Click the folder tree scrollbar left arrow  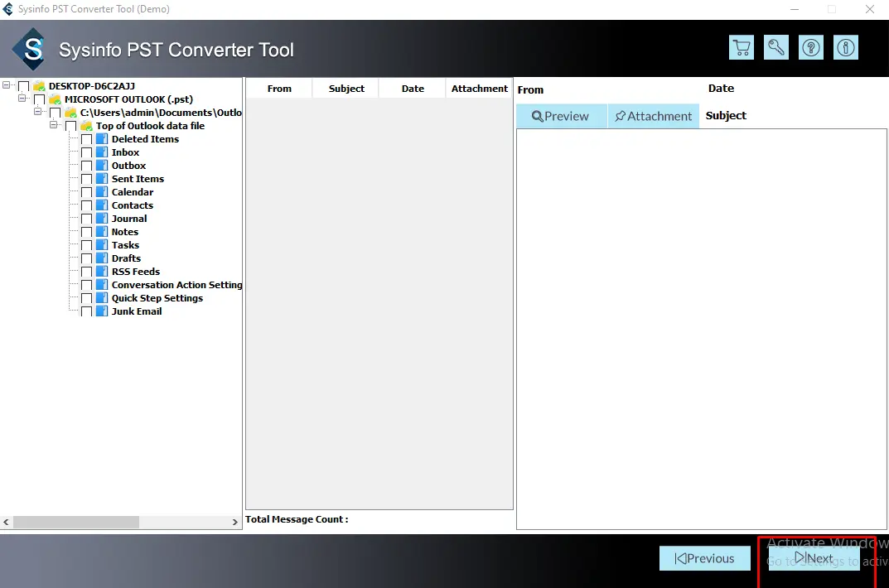[7, 523]
